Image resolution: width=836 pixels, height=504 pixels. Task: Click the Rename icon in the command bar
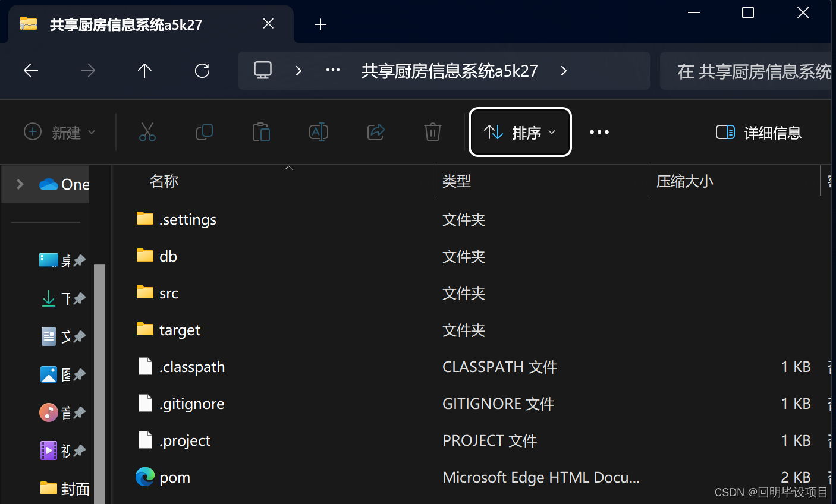click(x=318, y=132)
